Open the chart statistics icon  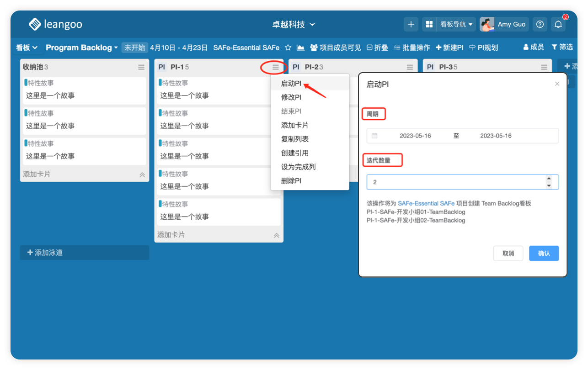[300, 48]
